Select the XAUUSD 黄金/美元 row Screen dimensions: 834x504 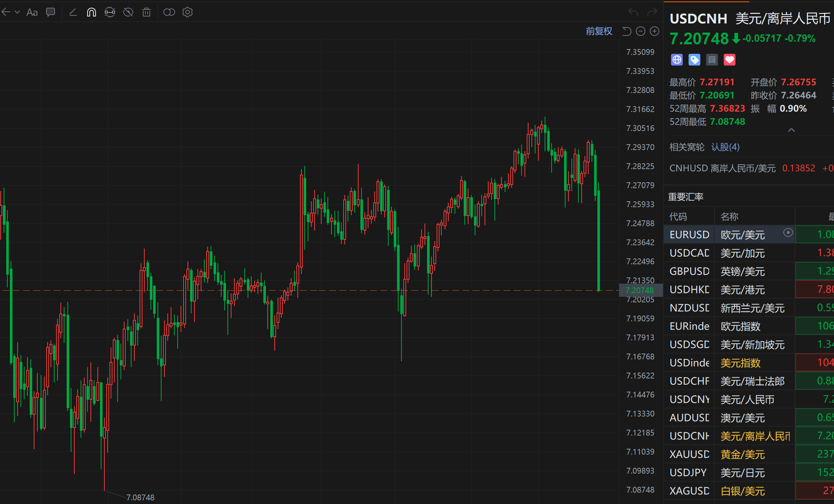749,454
